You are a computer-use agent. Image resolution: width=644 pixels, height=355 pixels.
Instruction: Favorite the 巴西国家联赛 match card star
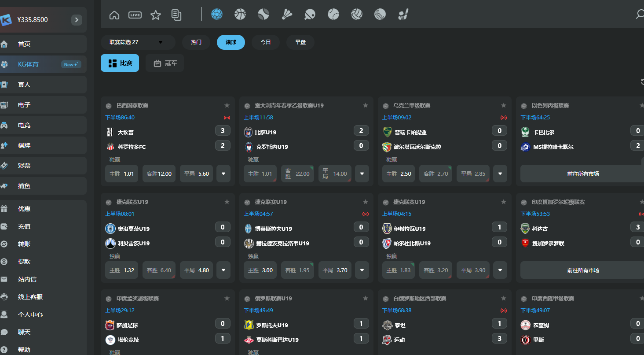[227, 106]
